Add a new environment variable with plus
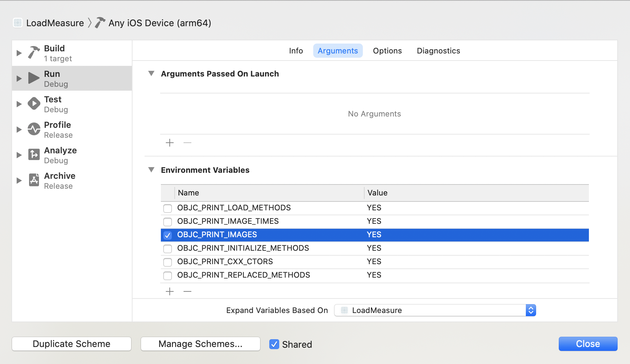 pyautogui.click(x=170, y=291)
